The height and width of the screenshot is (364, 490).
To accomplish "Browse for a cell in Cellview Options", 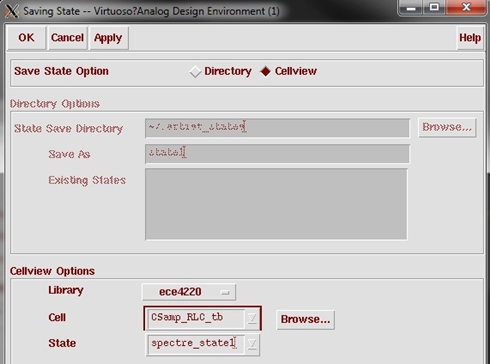I will click(305, 320).
